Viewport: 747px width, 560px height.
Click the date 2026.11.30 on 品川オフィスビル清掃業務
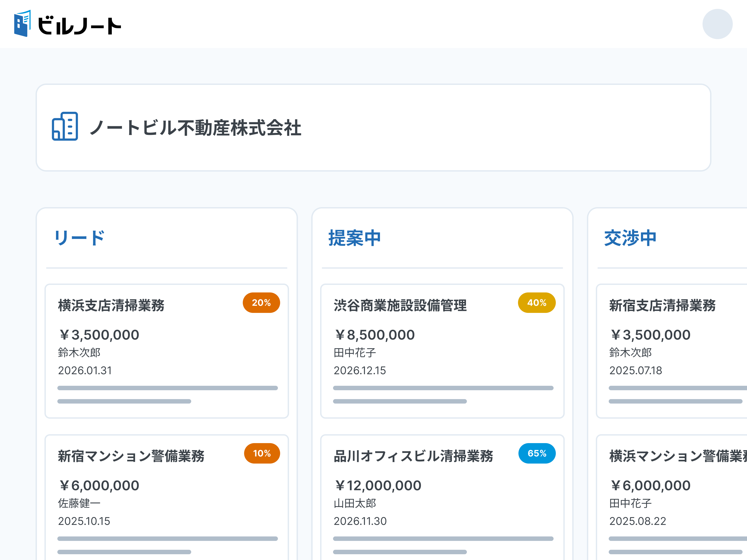tap(360, 521)
